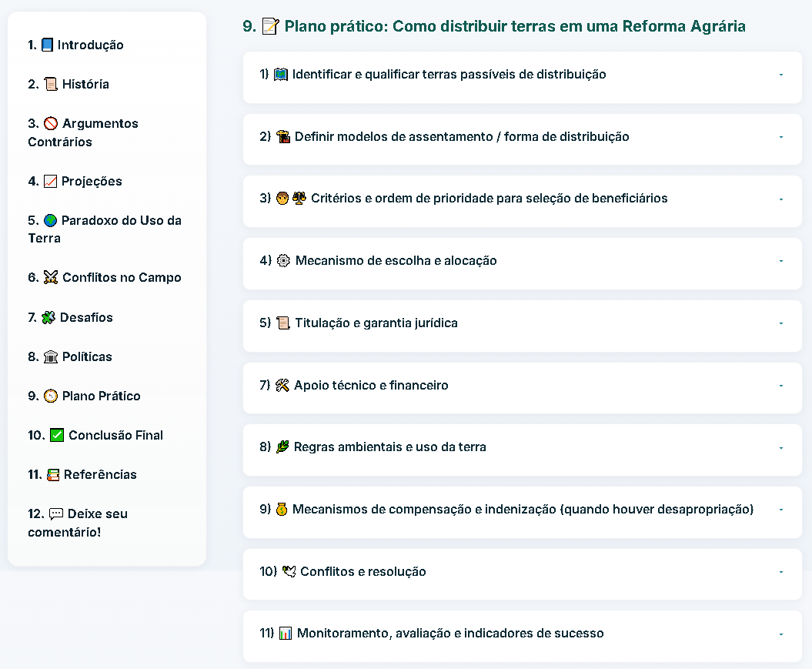
Task: Click the text Regras ambientais e uso da terra
Action: click(390, 447)
